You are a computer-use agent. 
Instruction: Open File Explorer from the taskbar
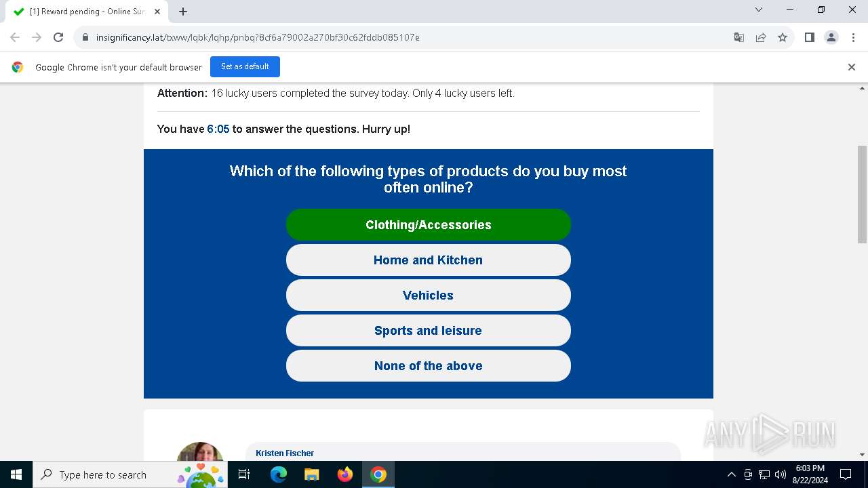click(312, 474)
